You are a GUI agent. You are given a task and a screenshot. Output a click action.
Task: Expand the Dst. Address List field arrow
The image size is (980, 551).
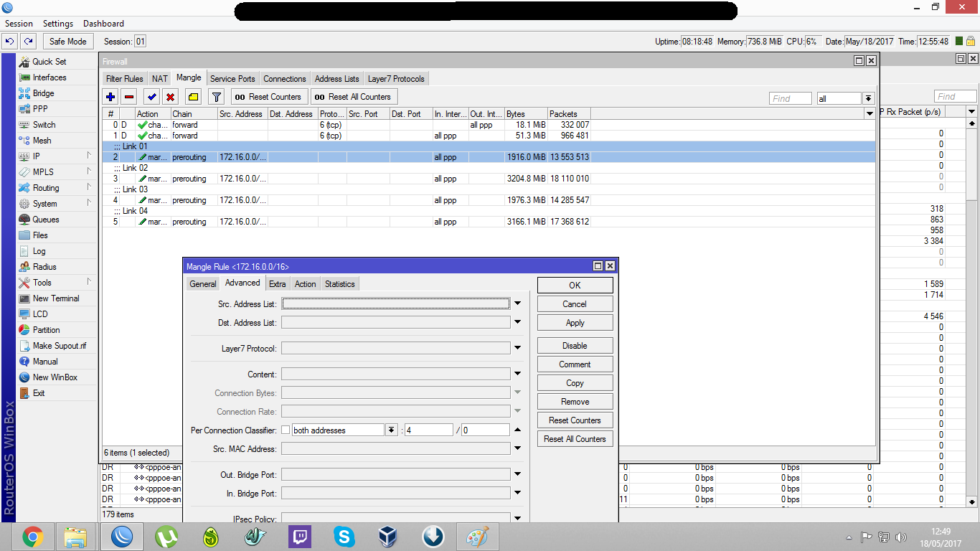[517, 323]
